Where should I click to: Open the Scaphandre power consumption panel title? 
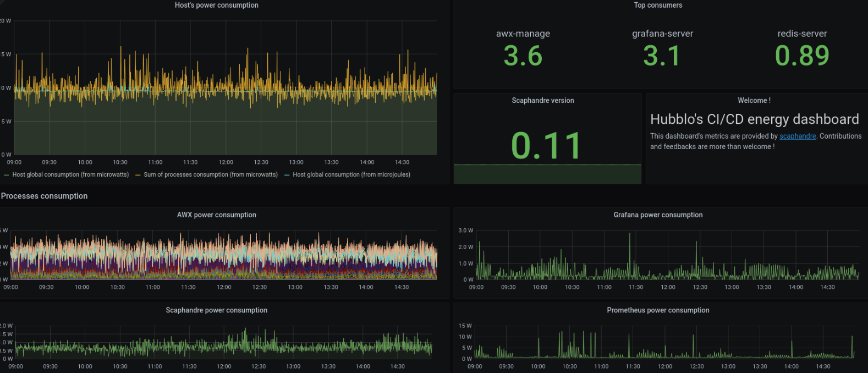216,310
